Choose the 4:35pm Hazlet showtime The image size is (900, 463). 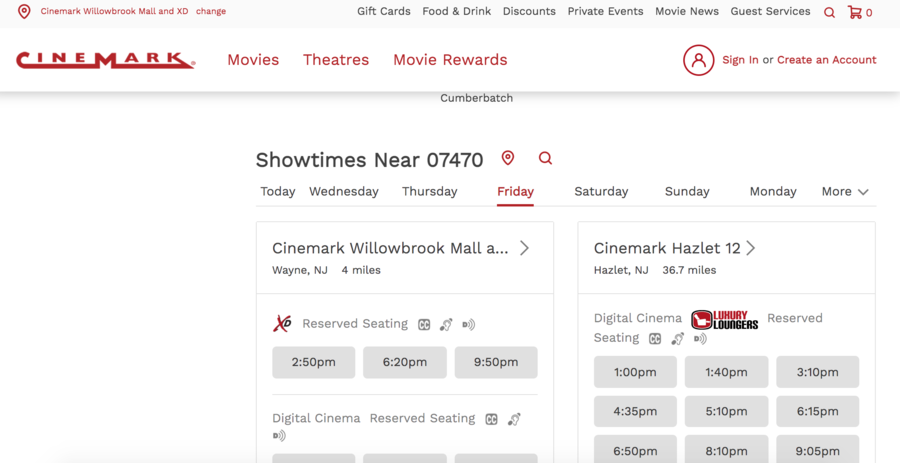[635, 411]
